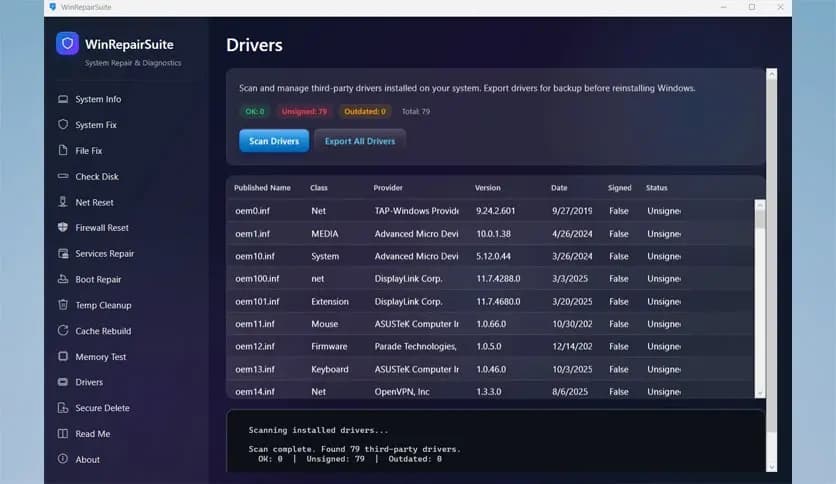Sort by Status column header

[x=657, y=188]
